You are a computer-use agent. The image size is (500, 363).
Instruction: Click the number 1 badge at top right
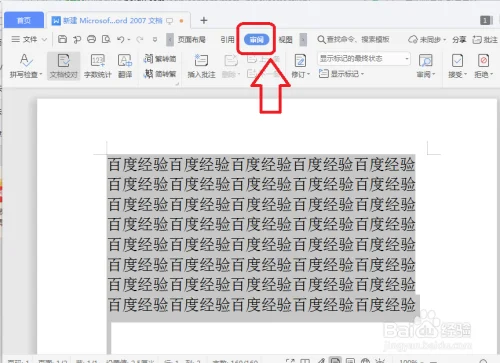486,21
